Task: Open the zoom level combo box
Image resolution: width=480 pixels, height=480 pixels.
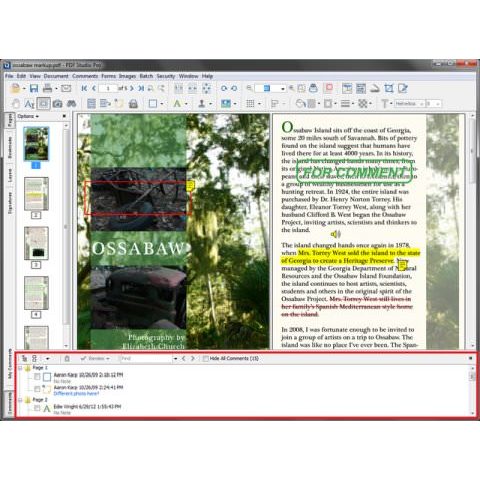Action: [x=270, y=88]
